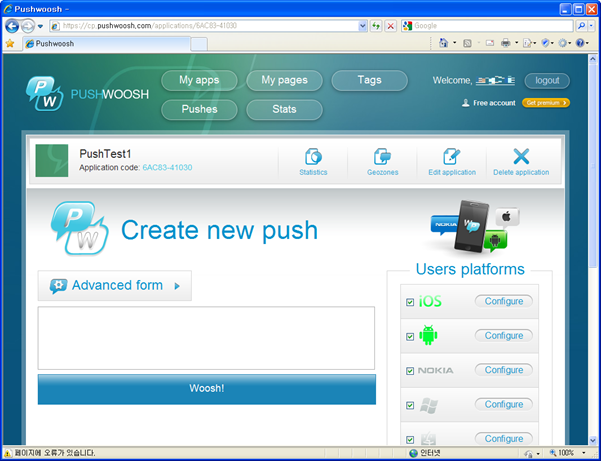Click the Woosh! send button
Viewport: 601px width, 461px height.
pyautogui.click(x=207, y=389)
